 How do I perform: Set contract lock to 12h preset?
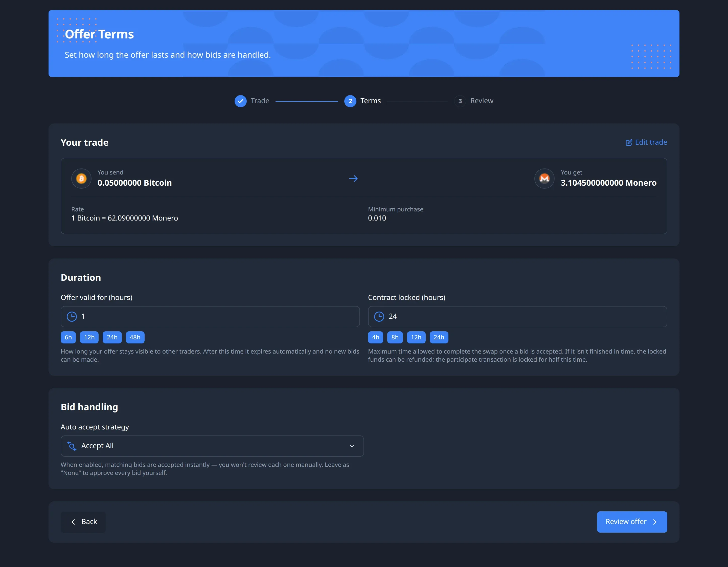416,337
